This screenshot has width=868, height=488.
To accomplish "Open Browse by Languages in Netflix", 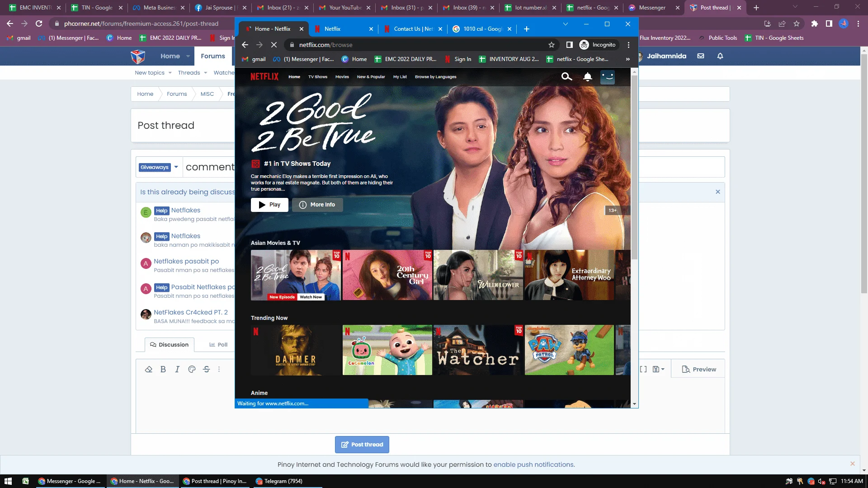I will 435,77.
